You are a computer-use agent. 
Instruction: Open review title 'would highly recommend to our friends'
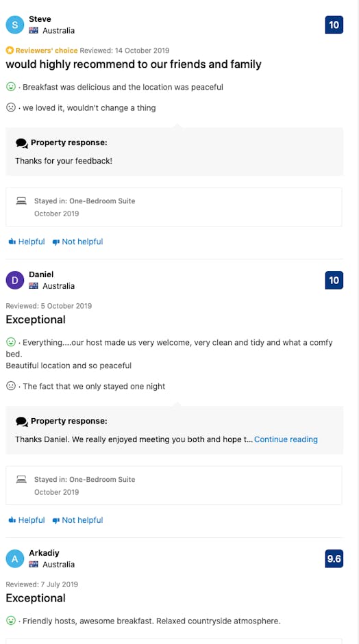pos(134,64)
